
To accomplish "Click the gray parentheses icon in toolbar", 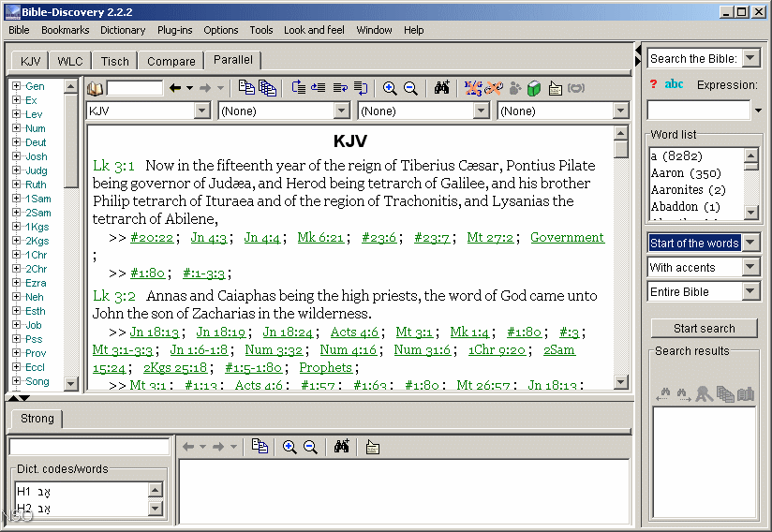I will click(x=576, y=88).
